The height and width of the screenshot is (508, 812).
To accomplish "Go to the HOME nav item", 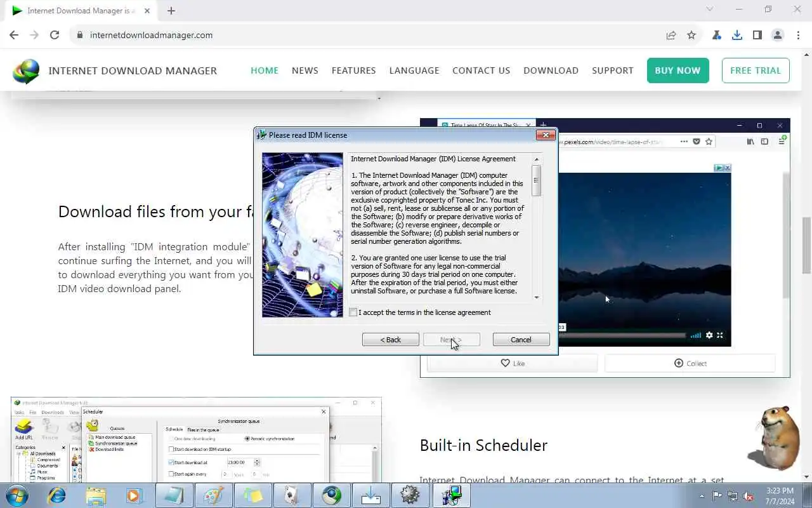I will pos(265,70).
